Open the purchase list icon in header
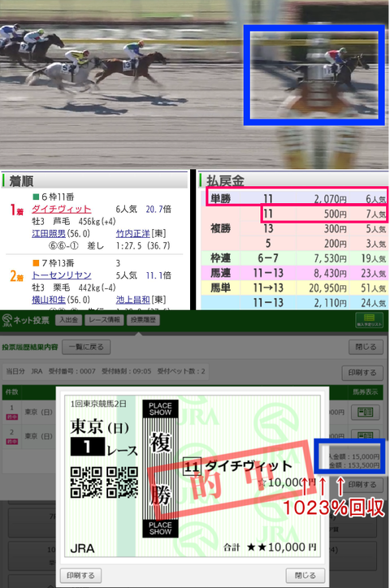 pos(369,320)
